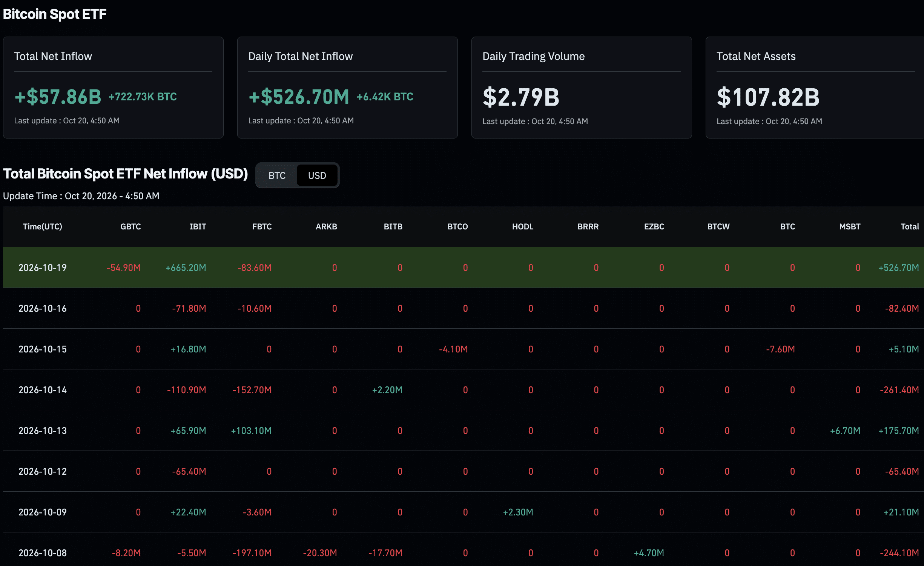This screenshot has height=566, width=924.
Task: Select the 2026-10-14 date cell
Action: click(x=43, y=390)
